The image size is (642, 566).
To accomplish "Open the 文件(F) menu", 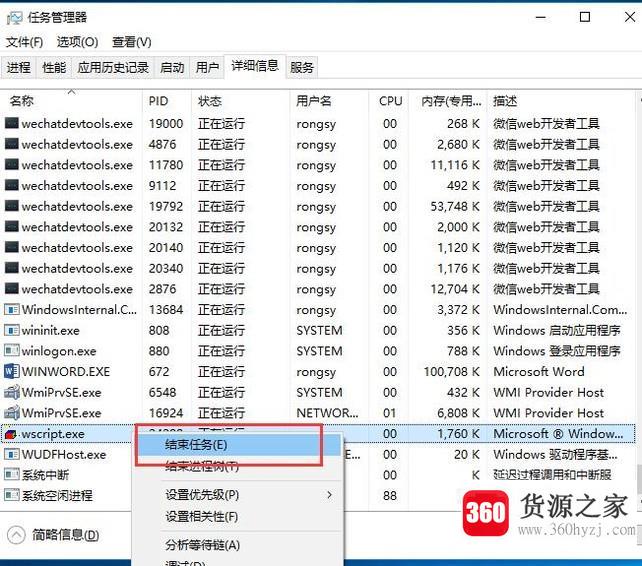I will [x=25, y=42].
